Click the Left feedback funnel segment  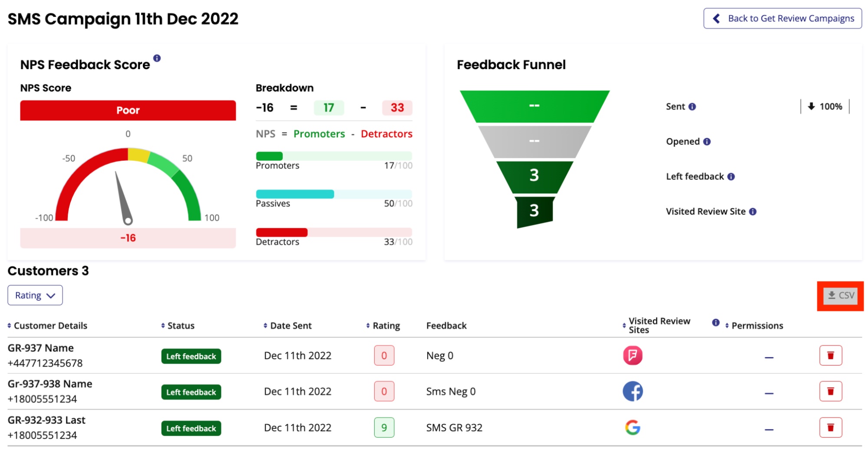535,176
